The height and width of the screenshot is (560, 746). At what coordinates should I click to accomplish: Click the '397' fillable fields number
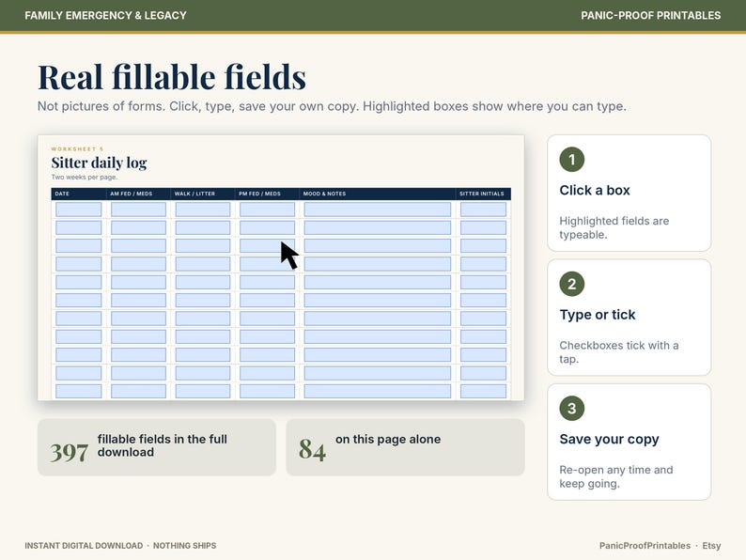tap(69, 452)
